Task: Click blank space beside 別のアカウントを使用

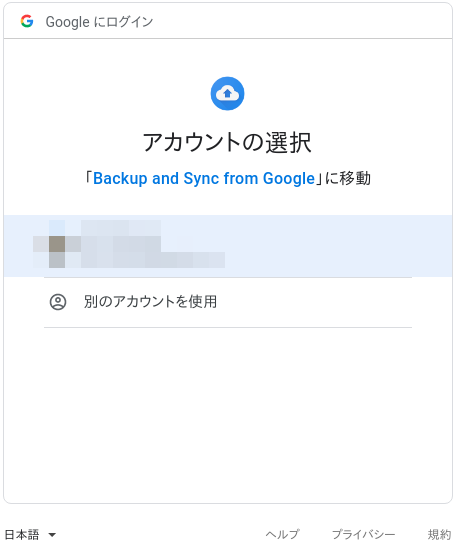Action: point(314,302)
